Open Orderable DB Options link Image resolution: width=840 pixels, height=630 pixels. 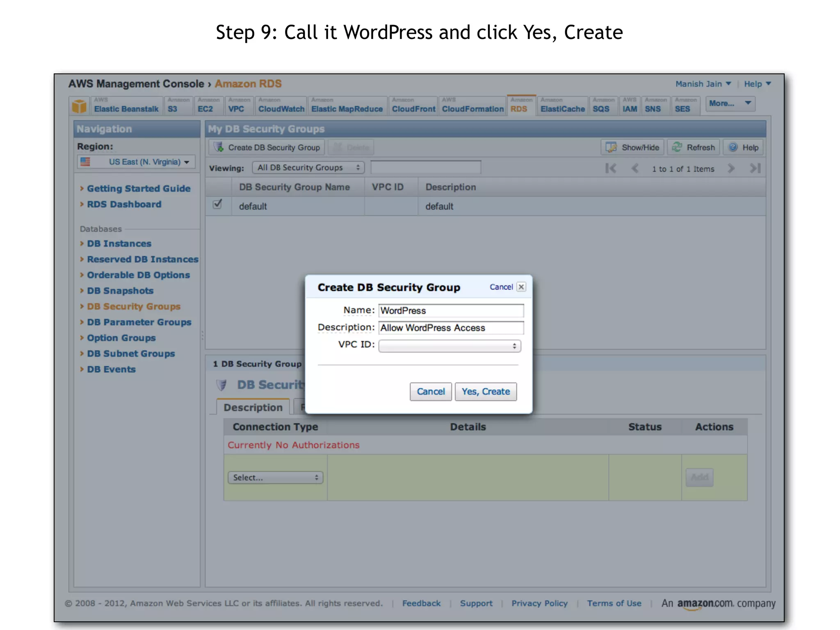coord(138,275)
